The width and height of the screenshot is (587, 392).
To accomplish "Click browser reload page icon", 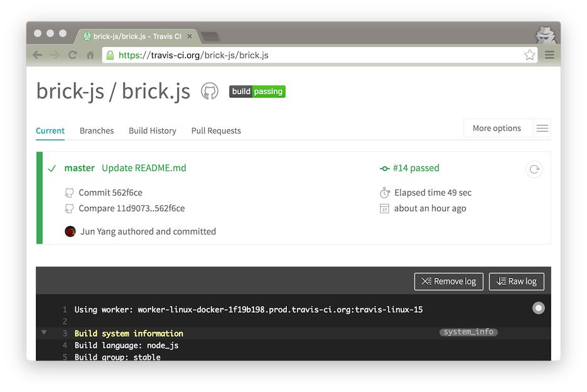I will (72, 55).
